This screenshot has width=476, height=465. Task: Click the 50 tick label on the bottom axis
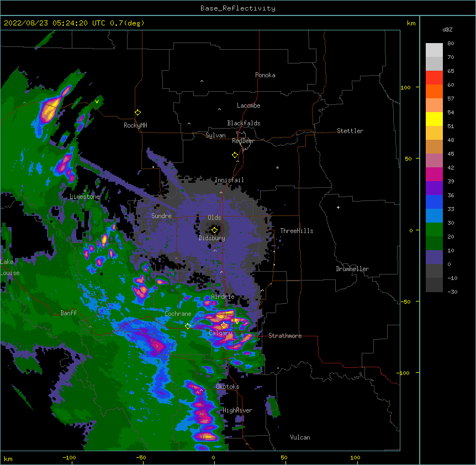[x=284, y=457]
